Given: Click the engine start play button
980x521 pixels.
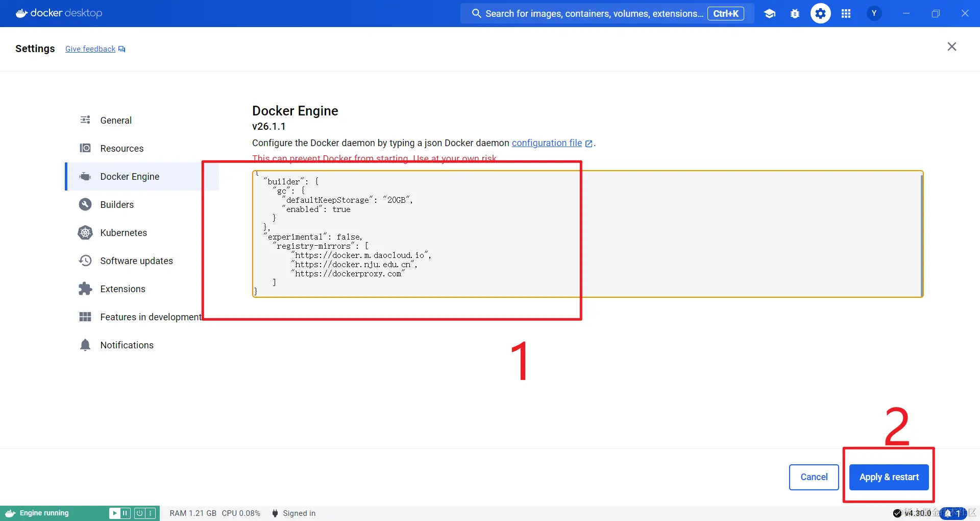Looking at the screenshot, I should pyautogui.click(x=114, y=513).
